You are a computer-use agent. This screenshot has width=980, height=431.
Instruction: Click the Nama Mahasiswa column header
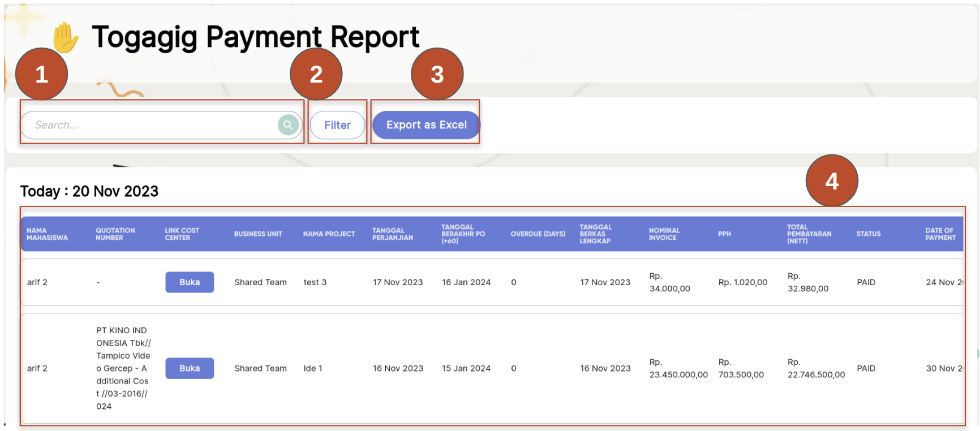tap(47, 234)
